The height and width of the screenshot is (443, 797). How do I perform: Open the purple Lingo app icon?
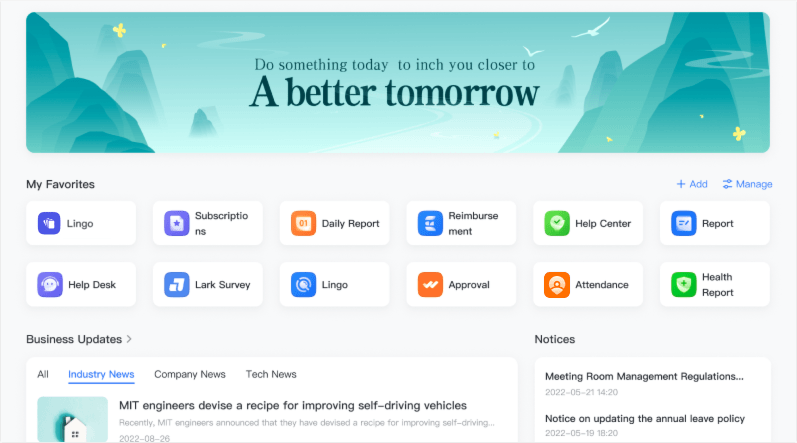(x=49, y=224)
